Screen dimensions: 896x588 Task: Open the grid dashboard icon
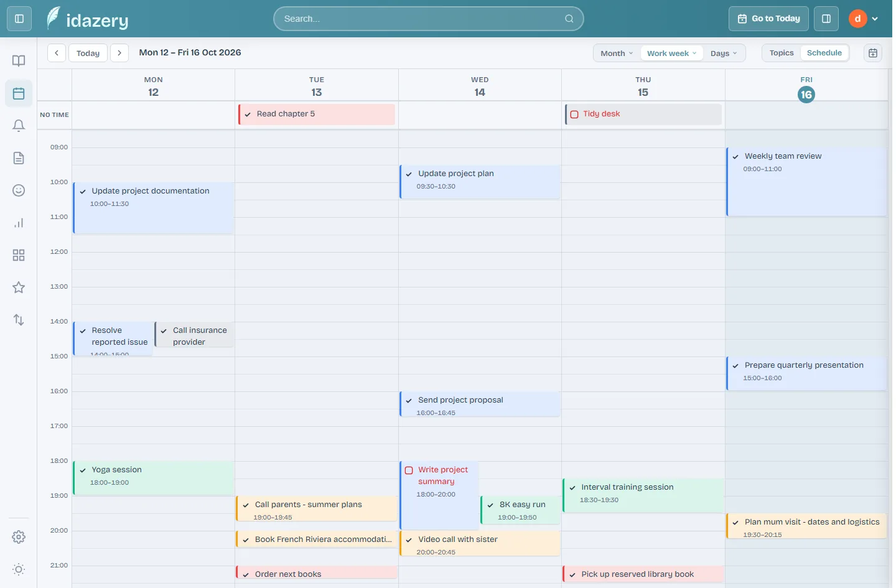(x=19, y=255)
